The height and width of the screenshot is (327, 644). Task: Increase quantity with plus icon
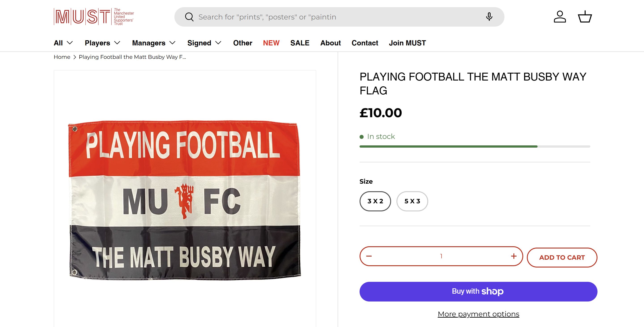tap(514, 256)
